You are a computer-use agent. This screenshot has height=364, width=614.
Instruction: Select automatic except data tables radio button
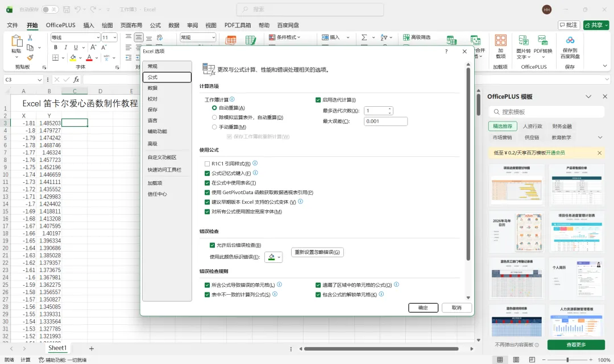(214, 118)
